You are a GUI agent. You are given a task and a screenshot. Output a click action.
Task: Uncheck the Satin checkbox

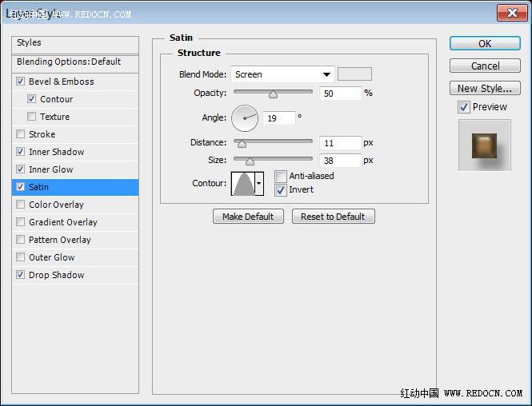tap(20, 187)
